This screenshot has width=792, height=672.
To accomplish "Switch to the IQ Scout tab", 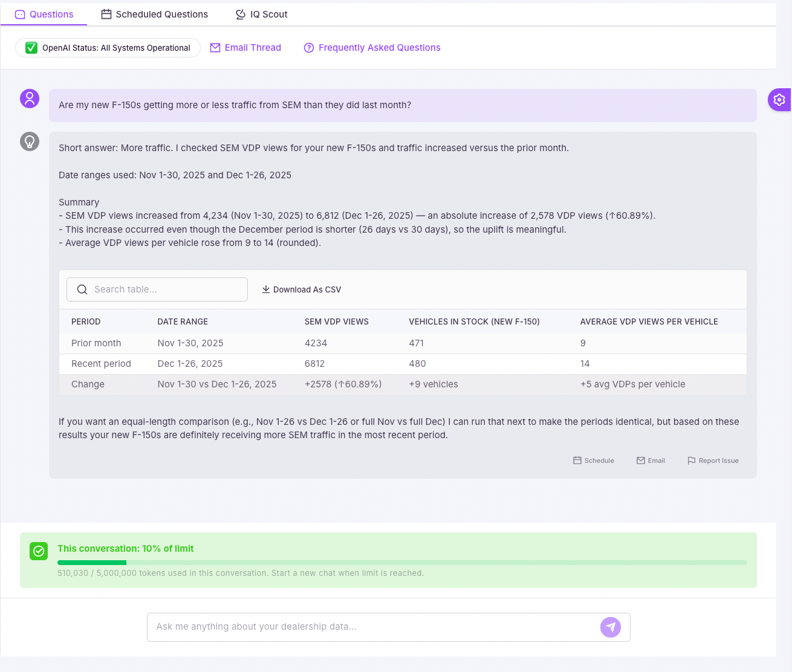I will click(x=261, y=14).
